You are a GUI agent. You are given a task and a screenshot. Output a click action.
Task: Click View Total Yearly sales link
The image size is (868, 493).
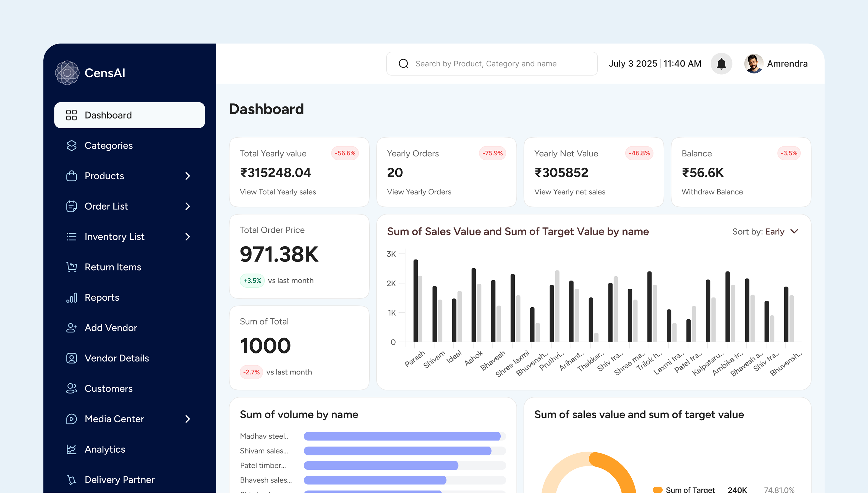[x=278, y=192]
